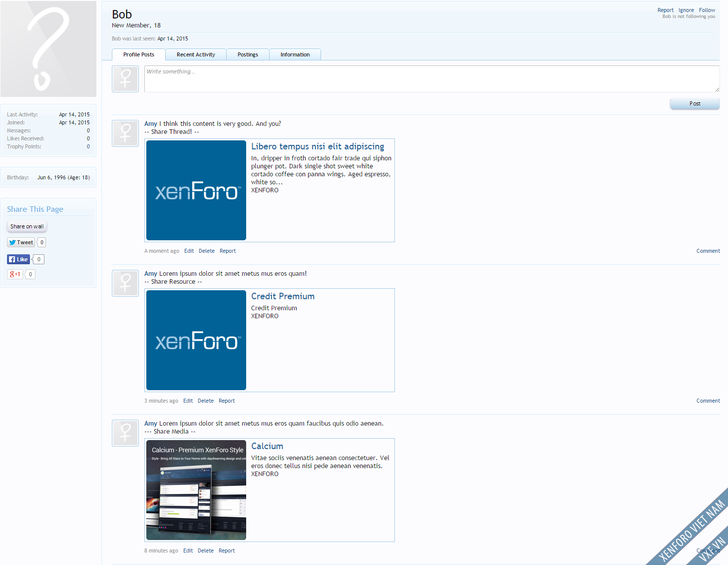This screenshot has height=565, width=728.
Task: Open the Credit Premium title link
Action: 283,296
